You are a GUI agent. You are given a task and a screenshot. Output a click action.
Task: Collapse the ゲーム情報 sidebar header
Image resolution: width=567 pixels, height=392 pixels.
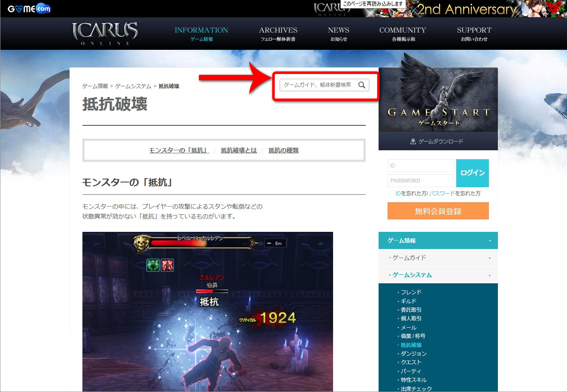coord(438,240)
